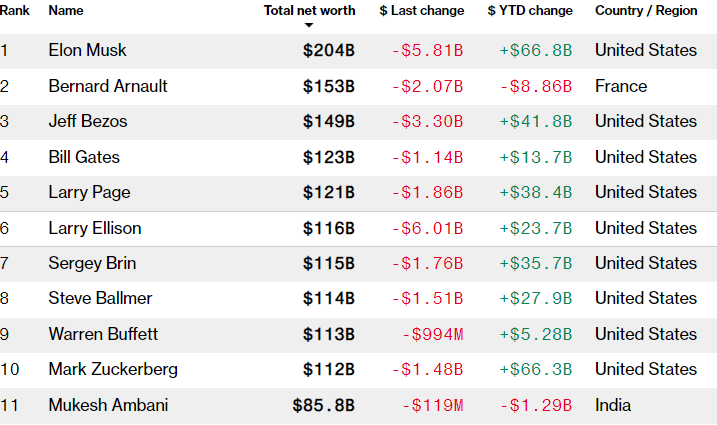The image size is (717, 425).
Task: Open Warren Buffett's profile
Action: click(x=103, y=334)
